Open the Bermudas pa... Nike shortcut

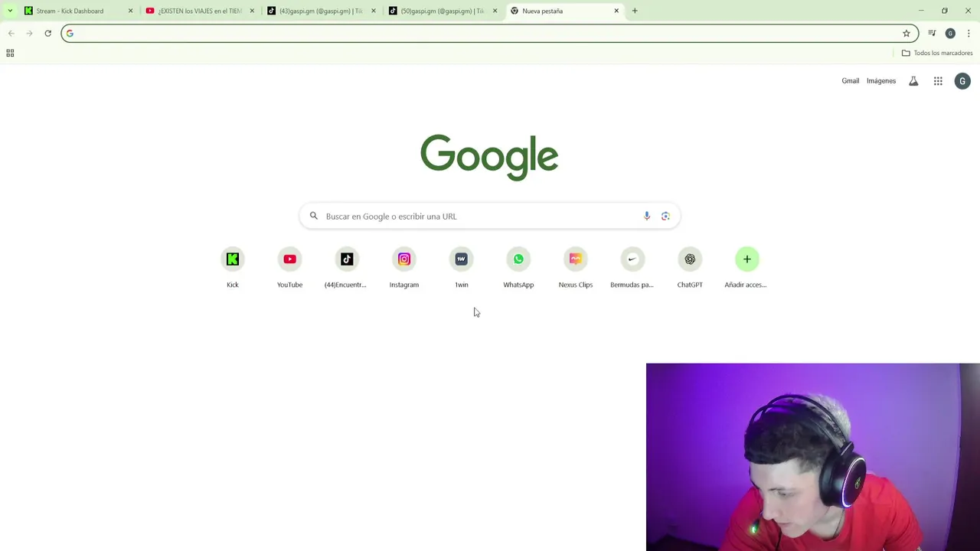tap(632, 268)
